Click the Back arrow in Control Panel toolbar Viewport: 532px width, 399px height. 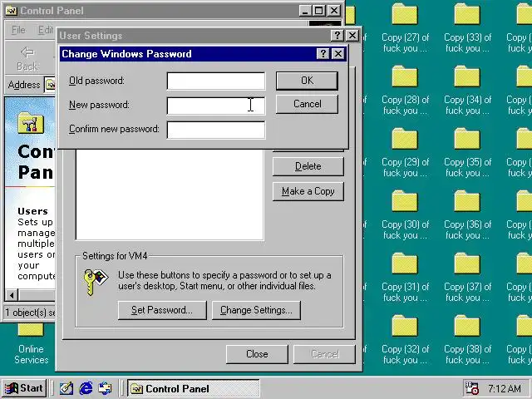coord(27,58)
